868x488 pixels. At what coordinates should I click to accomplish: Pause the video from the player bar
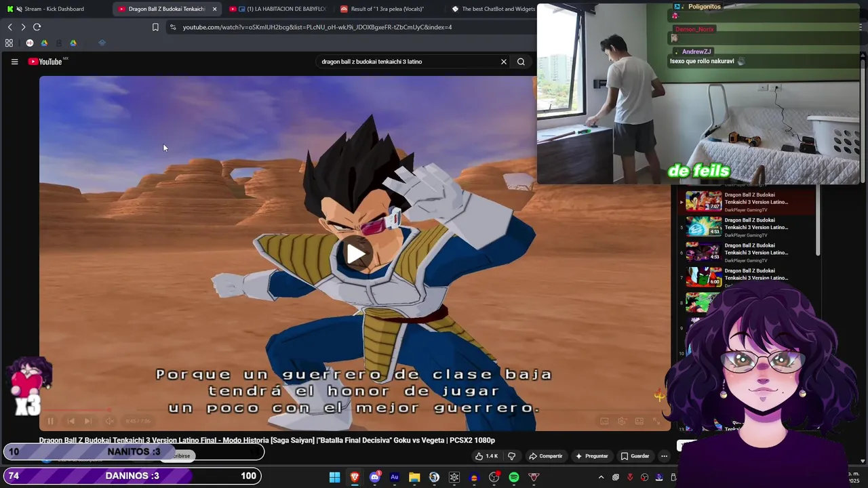pos(50,421)
